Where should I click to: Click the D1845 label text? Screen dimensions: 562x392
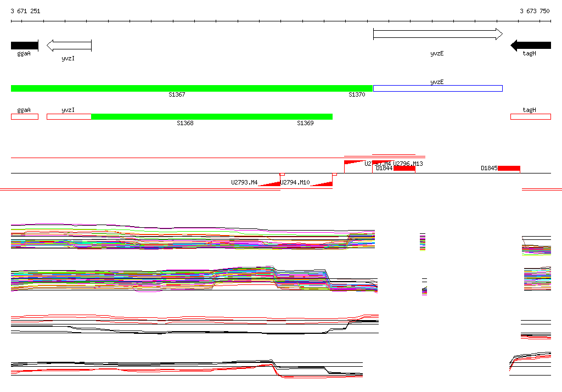click(x=489, y=168)
